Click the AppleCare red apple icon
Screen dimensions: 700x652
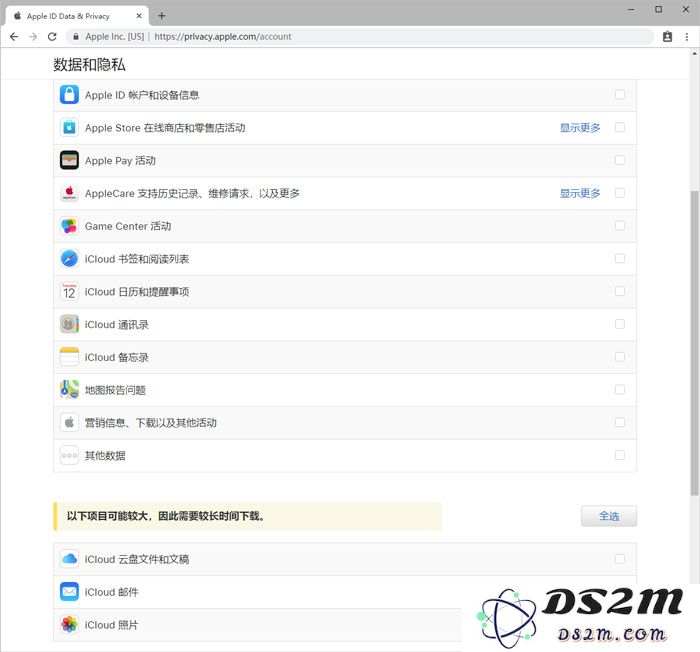coord(69,193)
